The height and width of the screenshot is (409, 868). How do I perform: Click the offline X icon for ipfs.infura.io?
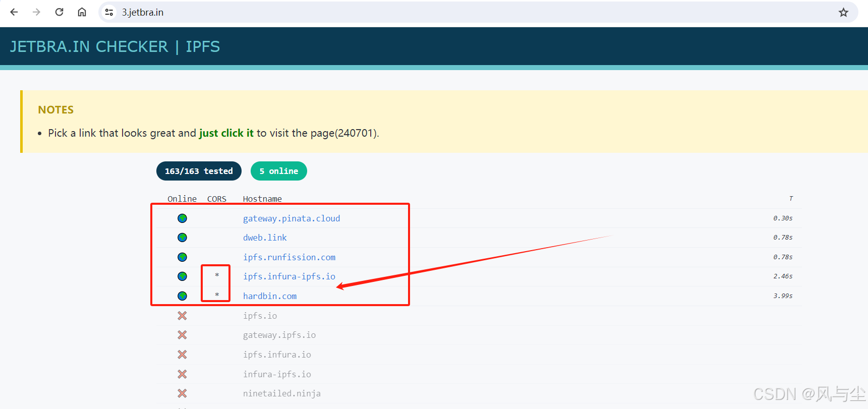tap(182, 355)
